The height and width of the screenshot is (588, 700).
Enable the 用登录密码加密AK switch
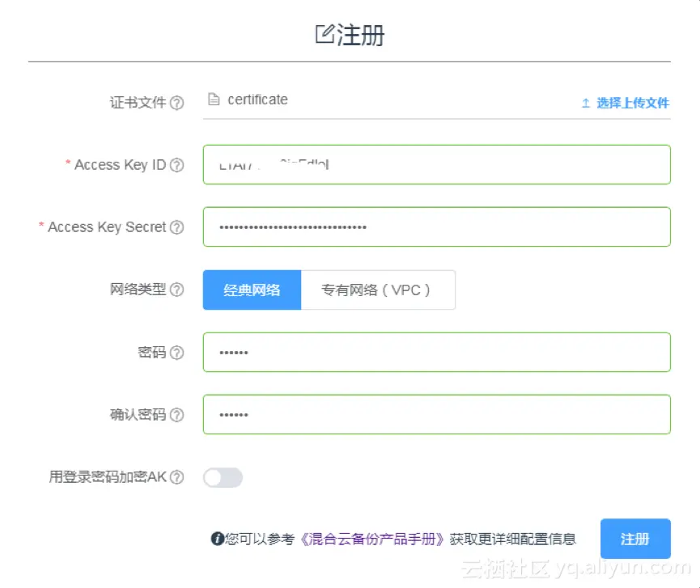223,478
